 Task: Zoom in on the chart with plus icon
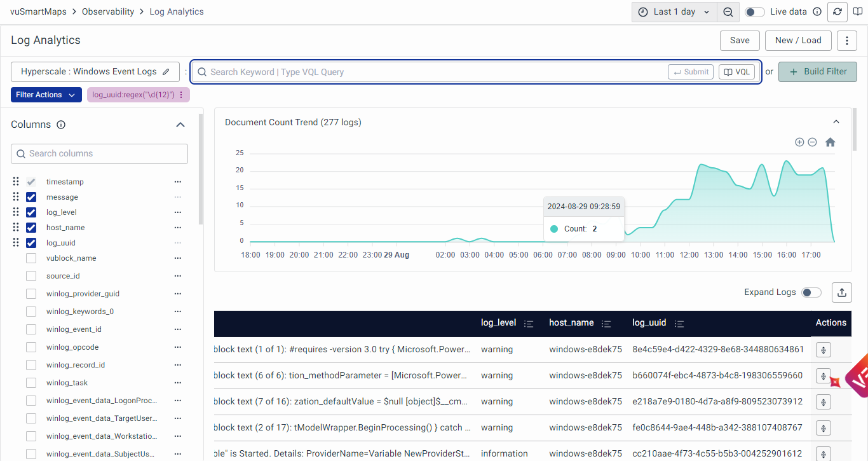[799, 142]
